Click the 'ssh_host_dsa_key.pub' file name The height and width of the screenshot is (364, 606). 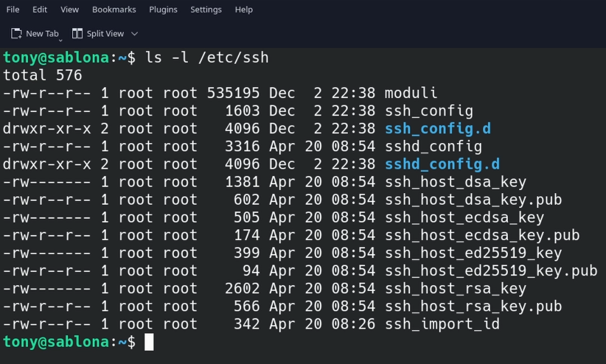click(x=473, y=200)
